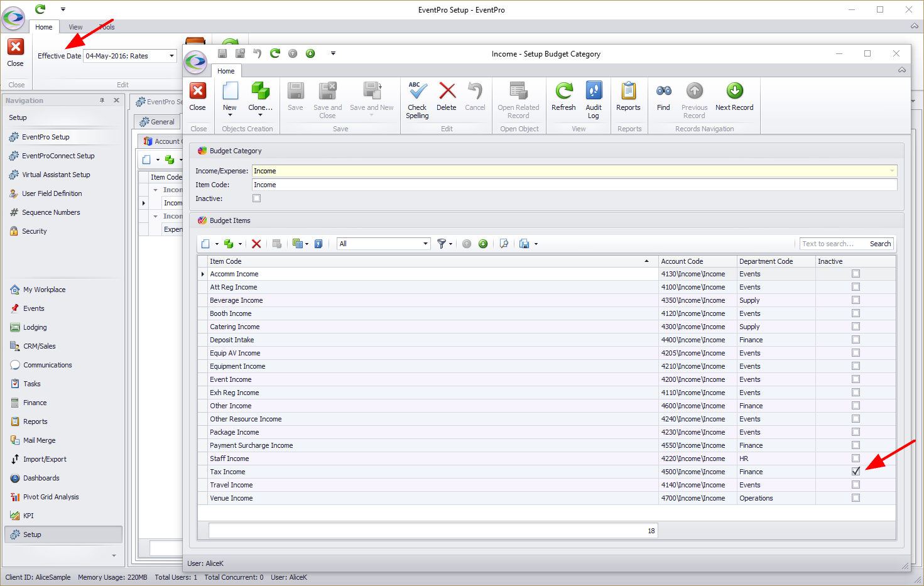924x586 pixels.
Task: Run Check Spelling
Action: (417, 100)
